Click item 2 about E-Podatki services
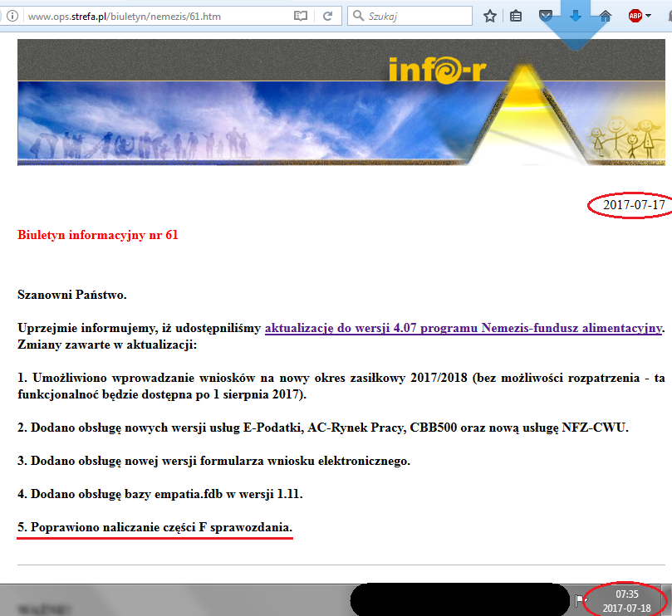Viewport: 672px width, 616px height. [323, 428]
